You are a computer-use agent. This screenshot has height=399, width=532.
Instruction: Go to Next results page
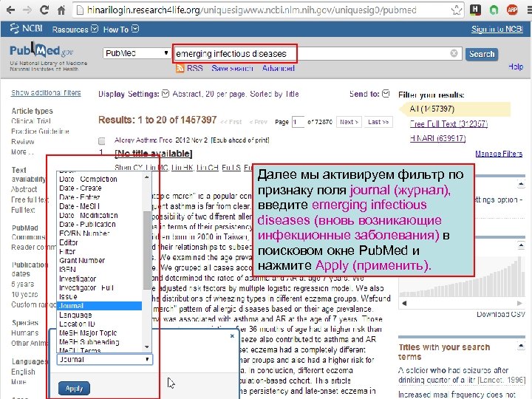coord(349,122)
